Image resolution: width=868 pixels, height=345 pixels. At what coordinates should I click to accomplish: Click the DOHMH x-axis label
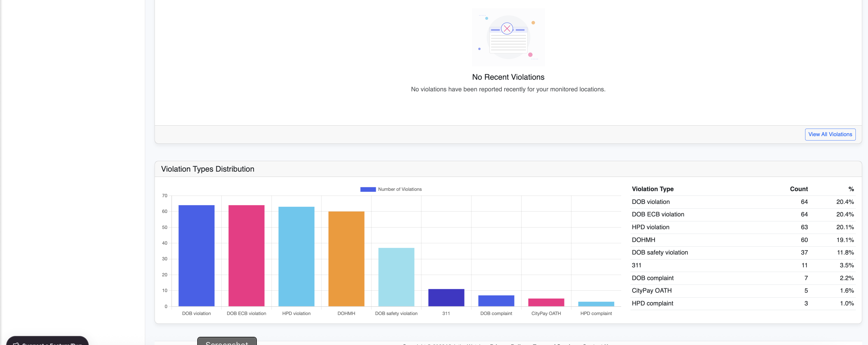346,313
